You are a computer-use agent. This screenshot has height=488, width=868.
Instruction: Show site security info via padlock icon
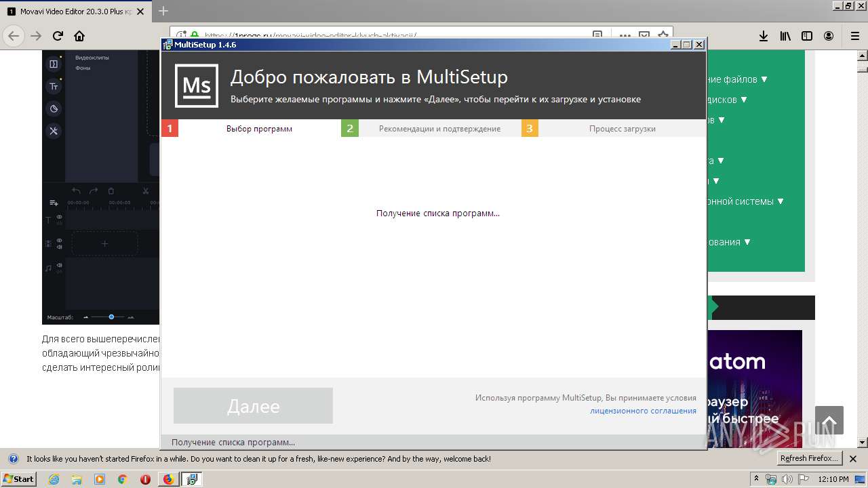195,35
